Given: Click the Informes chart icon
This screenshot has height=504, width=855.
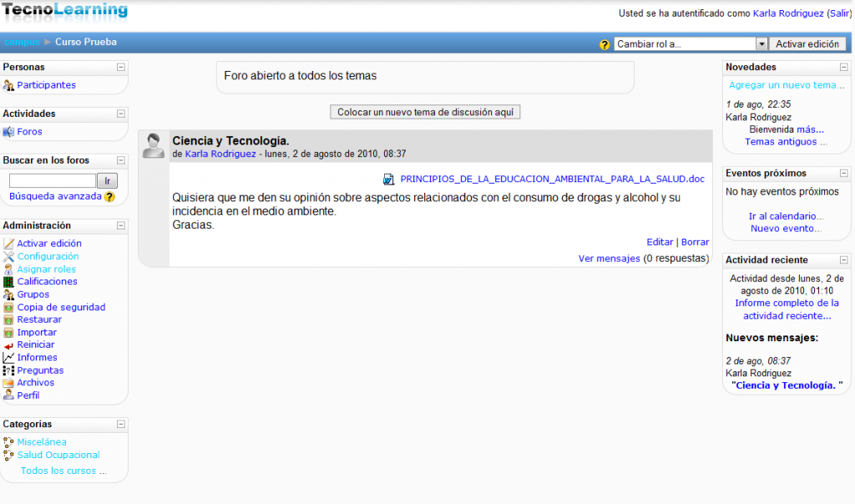Looking at the screenshot, I should tap(9, 358).
